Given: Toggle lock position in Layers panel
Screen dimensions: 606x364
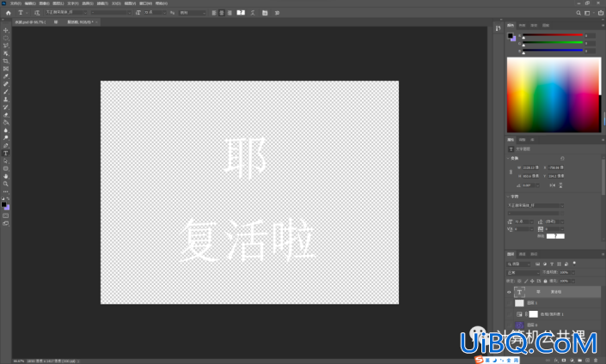Looking at the screenshot, I should [532, 281].
